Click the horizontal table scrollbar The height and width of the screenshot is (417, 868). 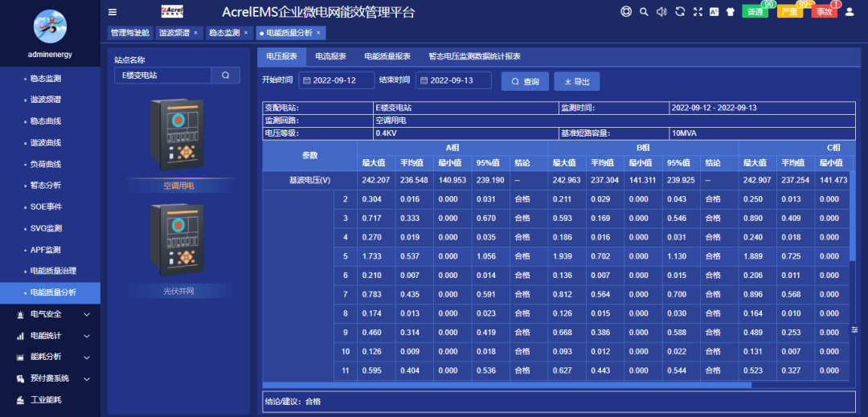coord(506,385)
